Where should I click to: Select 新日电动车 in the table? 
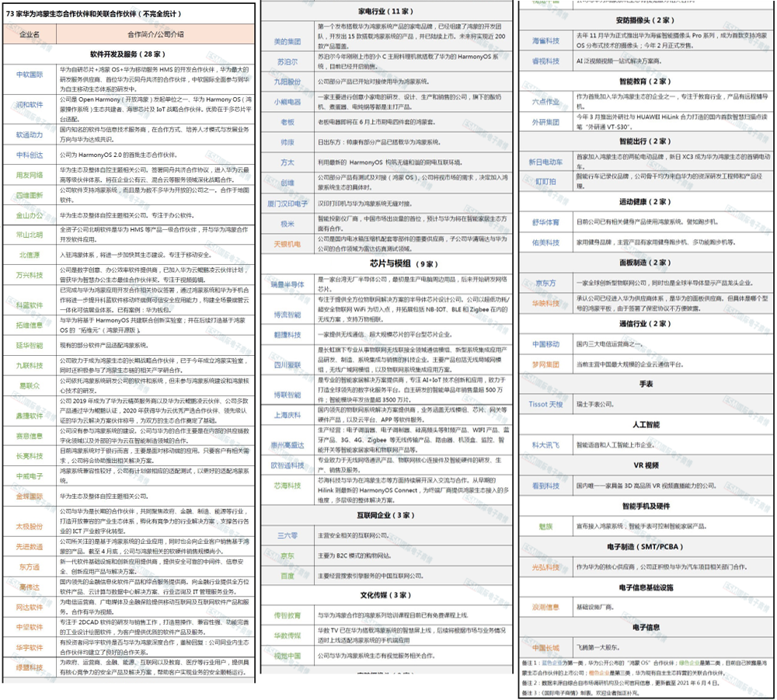pos(545,162)
